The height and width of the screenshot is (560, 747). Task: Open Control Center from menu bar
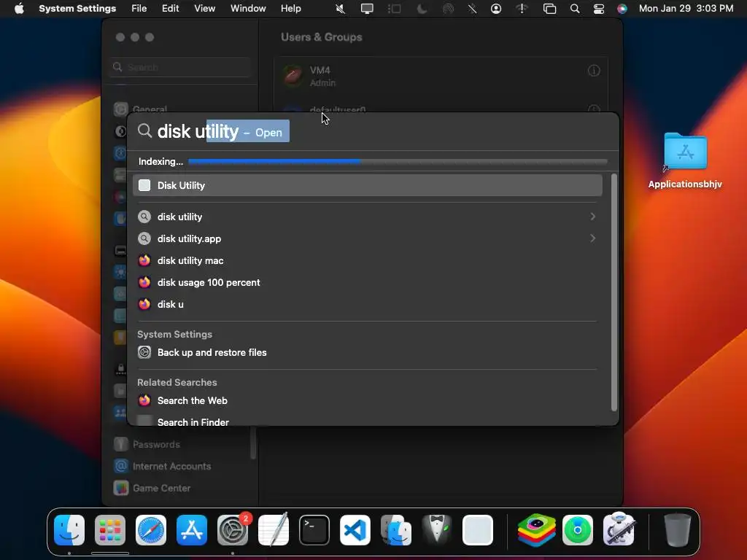(599, 9)
